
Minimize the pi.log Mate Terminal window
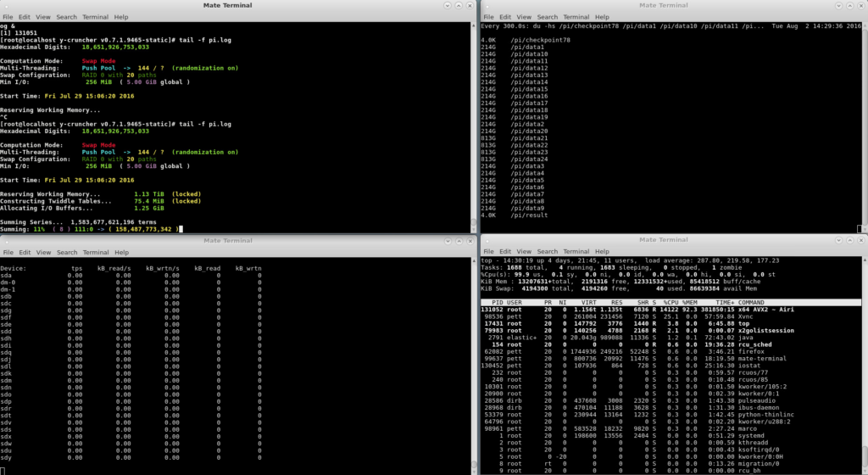pos(448,6)
